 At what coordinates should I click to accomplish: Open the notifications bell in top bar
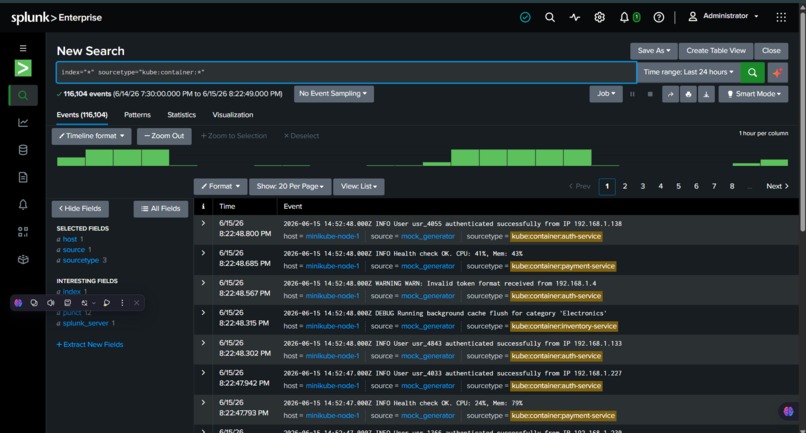(624, 17)
